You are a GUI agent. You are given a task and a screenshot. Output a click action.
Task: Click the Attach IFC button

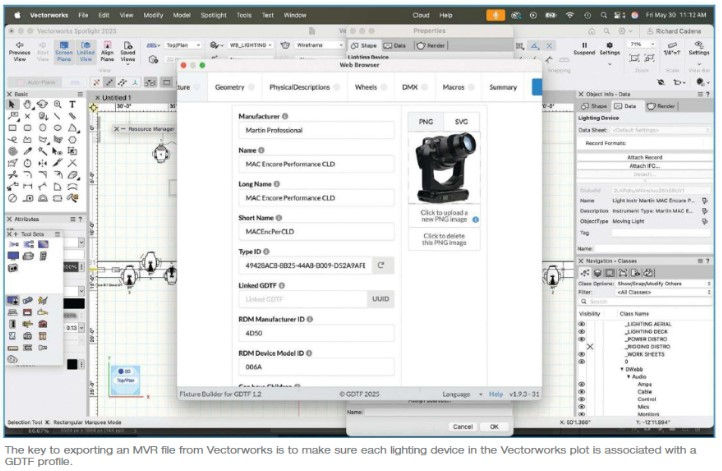pyautogui.click(x=645, y=166)
